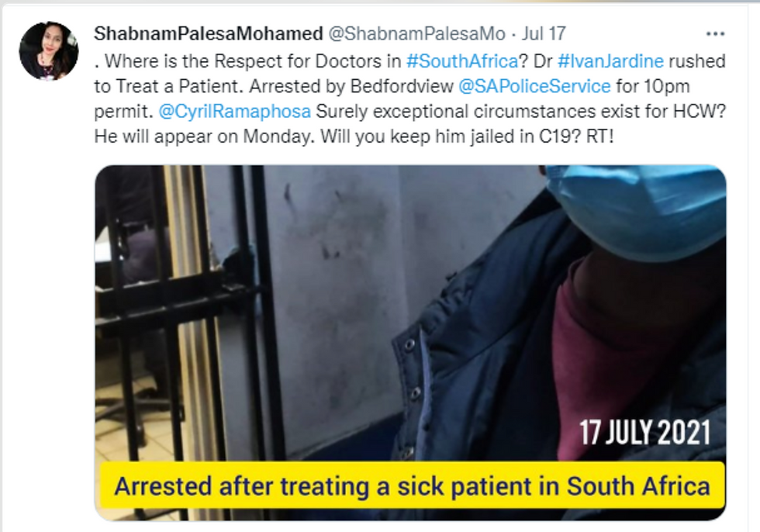The height and width of the screenshot is (532, 760).
Task: Click the '17 JULY 2021' date overlay
Action: (644, 432)
